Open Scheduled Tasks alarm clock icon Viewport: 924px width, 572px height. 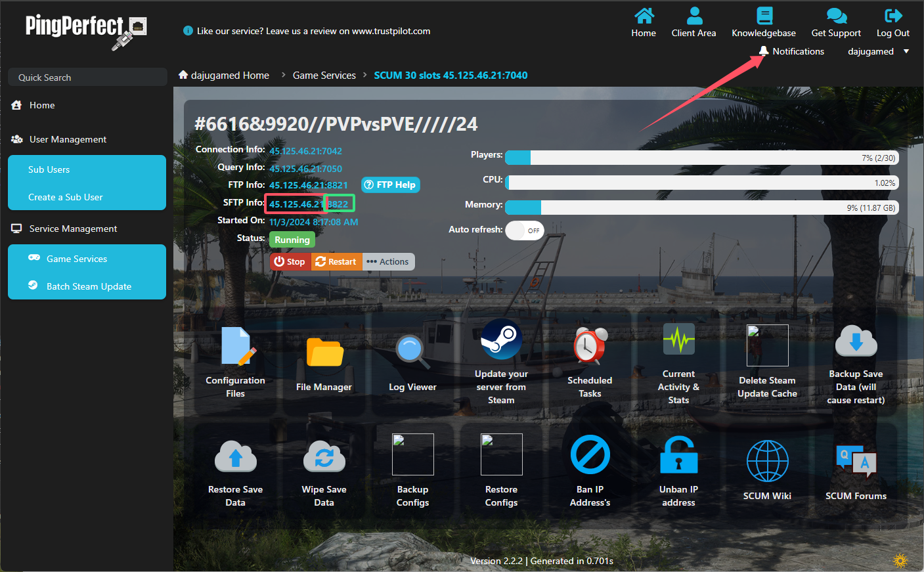click(x=590, y=346)
